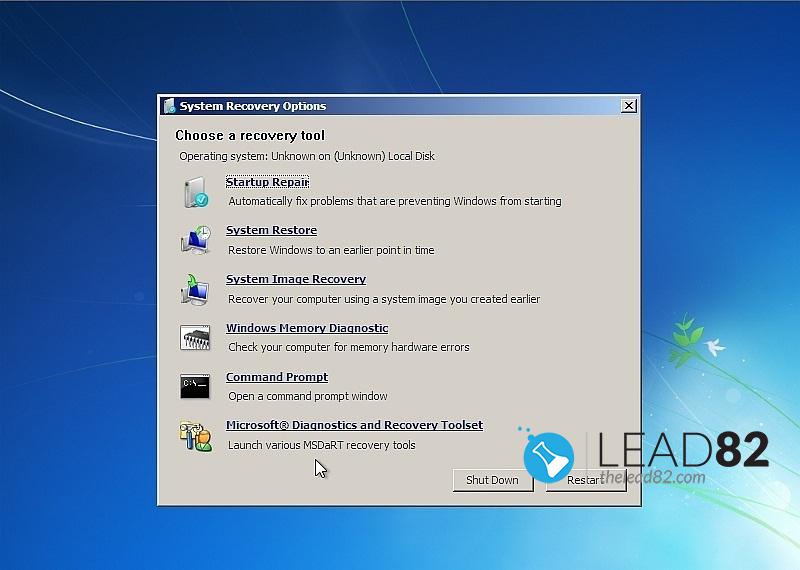
Task: Click 'Restore Windows to an earlier point' text
Action: pos(331,251)
